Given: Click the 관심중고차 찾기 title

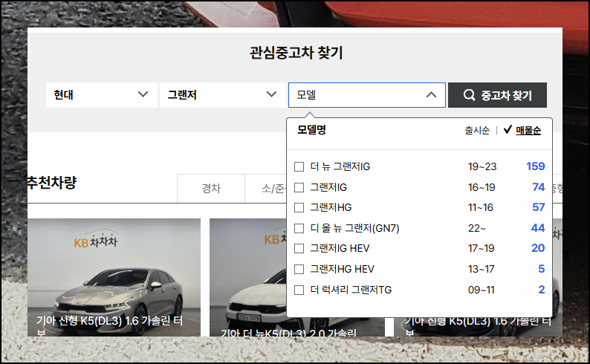Looking at the screenshot, I should [x=296, y=53].
